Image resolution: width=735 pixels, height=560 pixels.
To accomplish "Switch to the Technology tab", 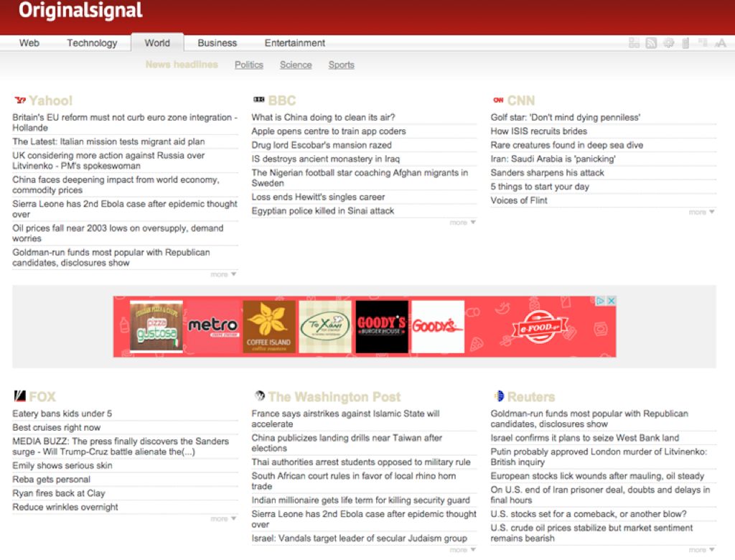I will pos(92,43).
